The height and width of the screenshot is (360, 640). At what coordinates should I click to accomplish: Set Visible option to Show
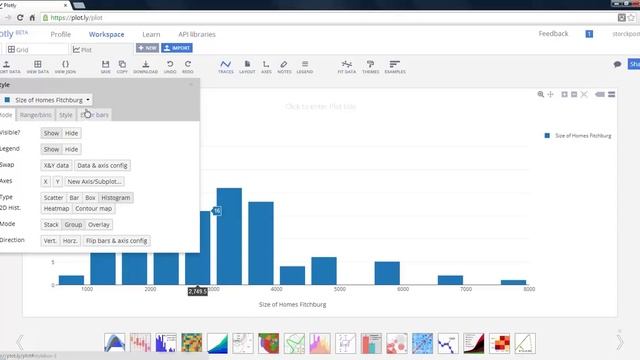coord(51,133)
